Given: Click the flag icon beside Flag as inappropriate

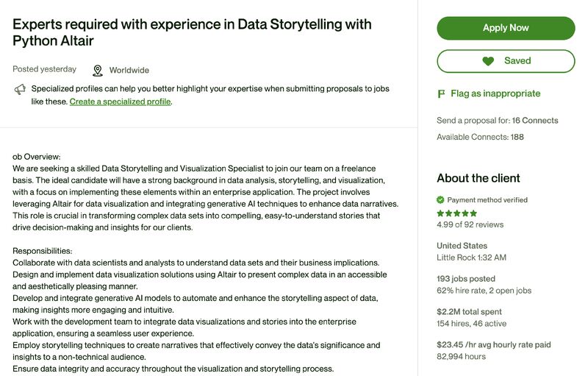Looking at the screenshot, I should click(x=442, y=93).
